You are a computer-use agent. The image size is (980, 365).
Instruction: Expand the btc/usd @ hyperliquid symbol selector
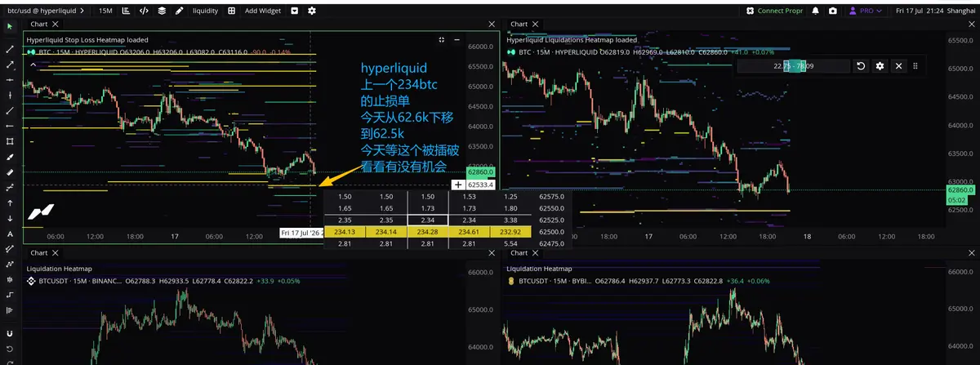(x=43, y=11)
